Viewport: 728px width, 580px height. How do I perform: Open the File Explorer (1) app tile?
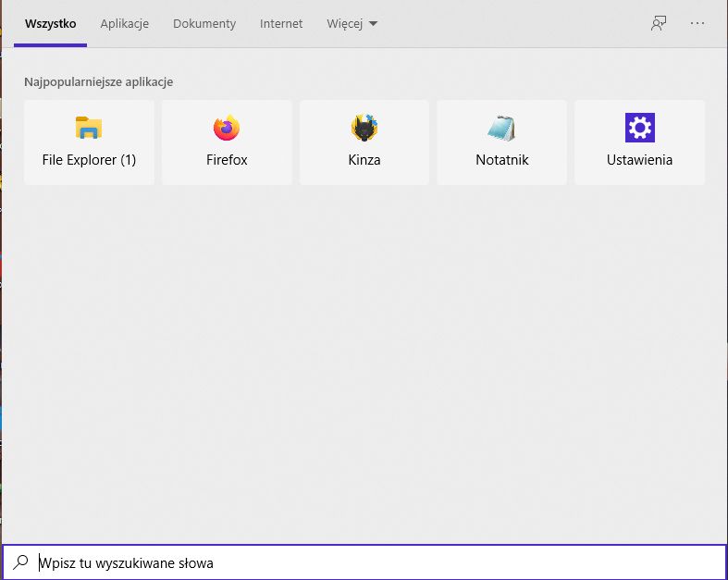(89, 142)
